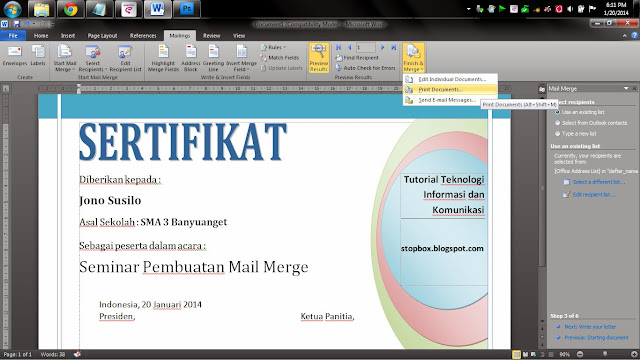Switch to the Page Layout tab
The image size is (640, 360).
point(102,36)
